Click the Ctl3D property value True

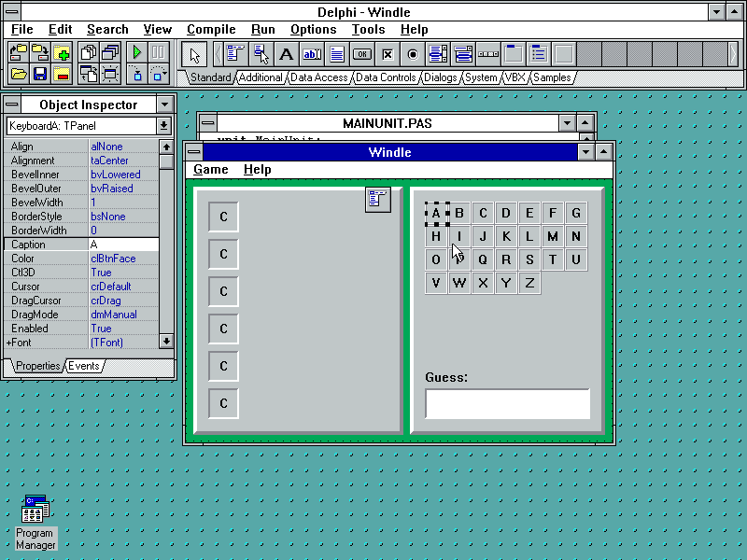[123, 273]
